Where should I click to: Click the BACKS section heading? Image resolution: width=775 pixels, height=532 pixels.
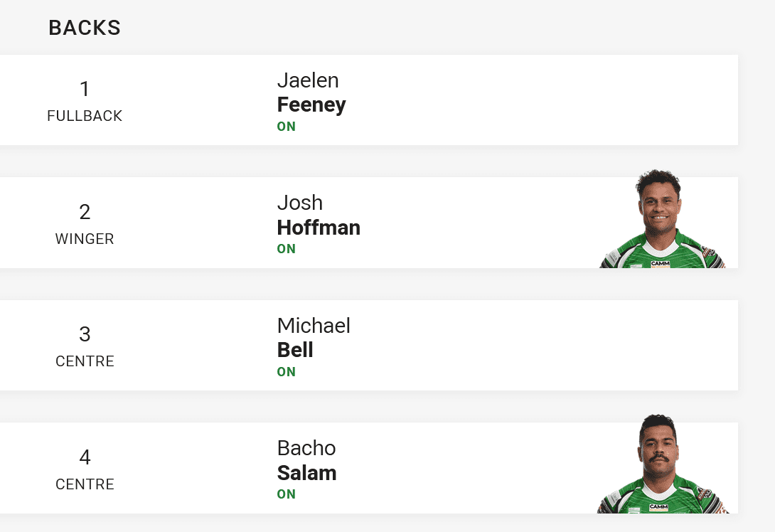click(85, 28)
